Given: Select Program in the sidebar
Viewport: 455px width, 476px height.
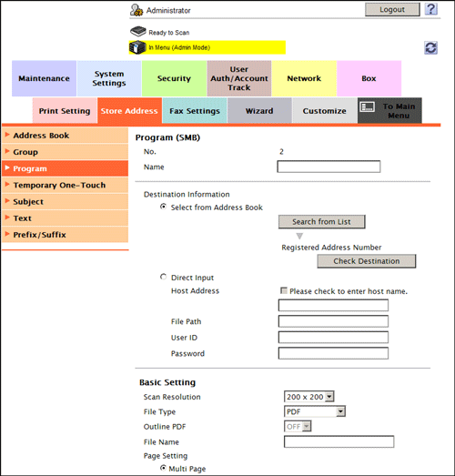Looking at the screenshot, I should point(65,168).
